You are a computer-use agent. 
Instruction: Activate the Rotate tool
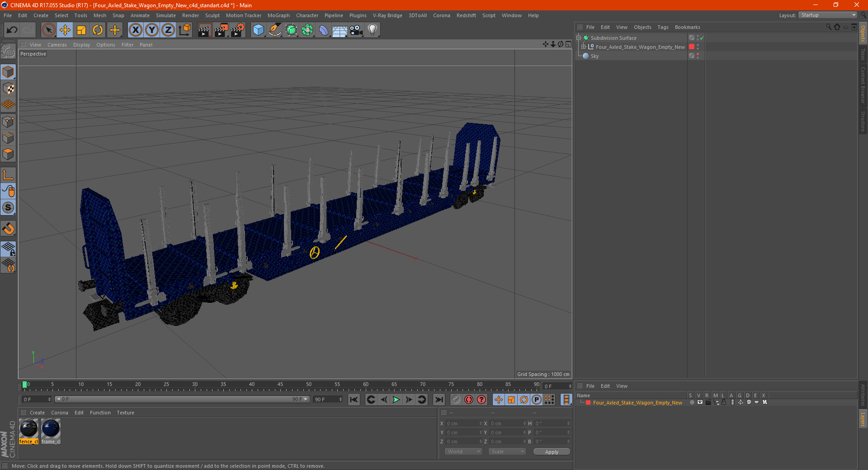tap(98, 30)
